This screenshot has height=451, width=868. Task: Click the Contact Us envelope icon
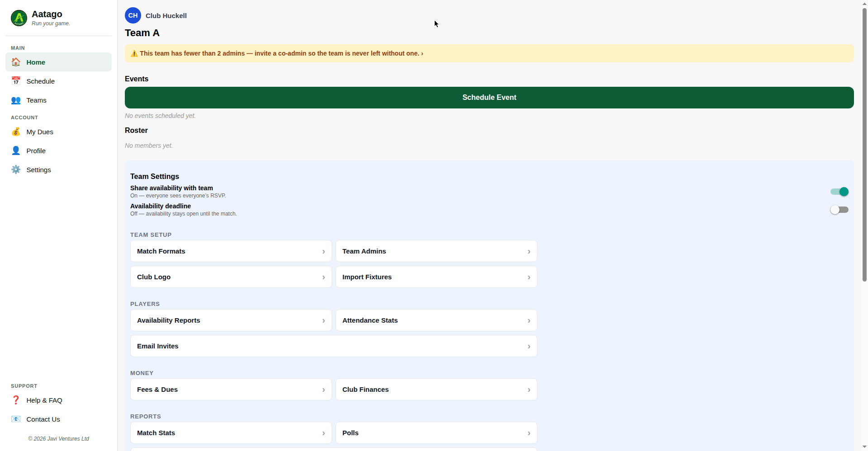coord(16,419)
